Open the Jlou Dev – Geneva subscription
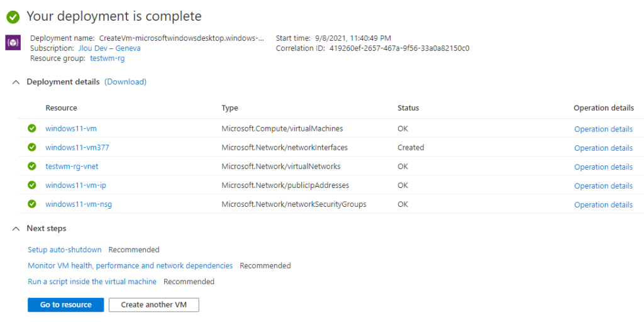The height and width of the screenshot is (325, 644). click(x=109, y=48)
